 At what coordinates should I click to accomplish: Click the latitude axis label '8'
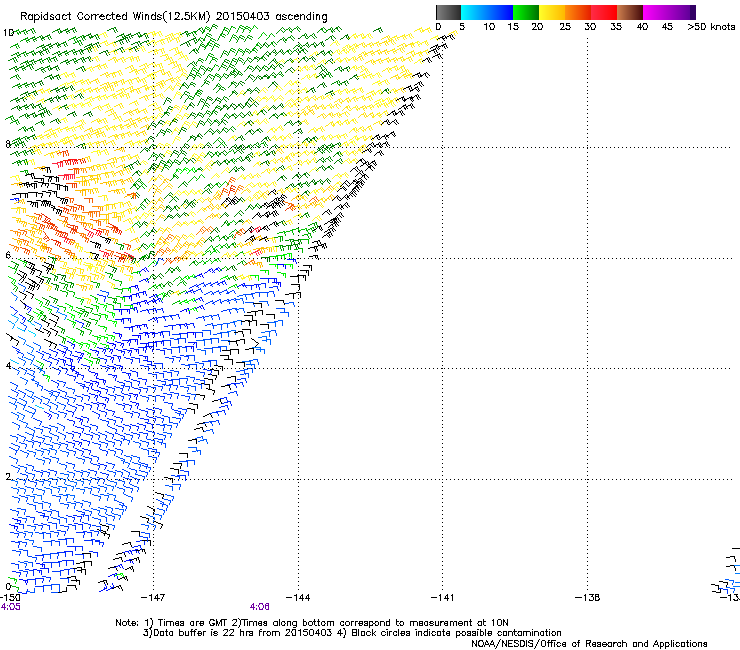click(x=8, y=144)
